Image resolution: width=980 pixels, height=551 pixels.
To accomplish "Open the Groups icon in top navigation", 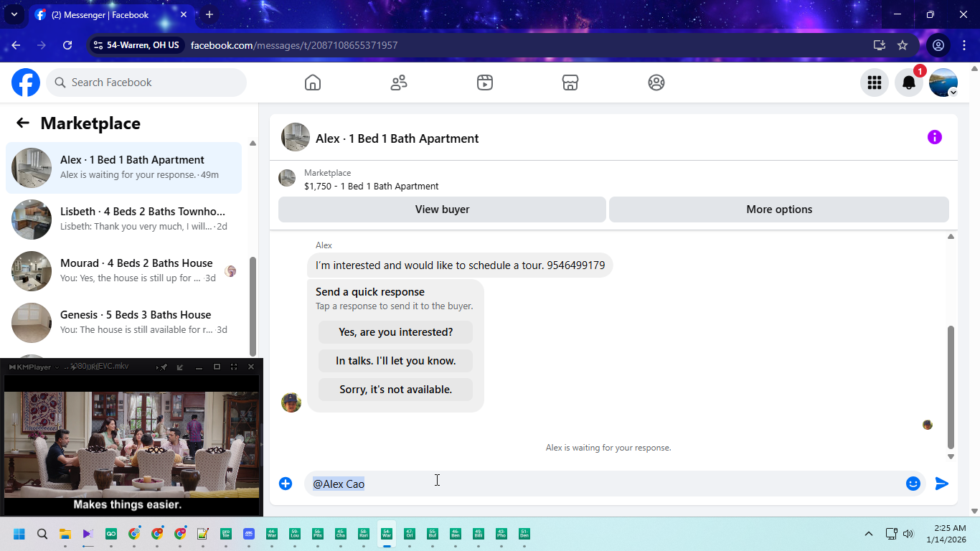I will point(656,83).
